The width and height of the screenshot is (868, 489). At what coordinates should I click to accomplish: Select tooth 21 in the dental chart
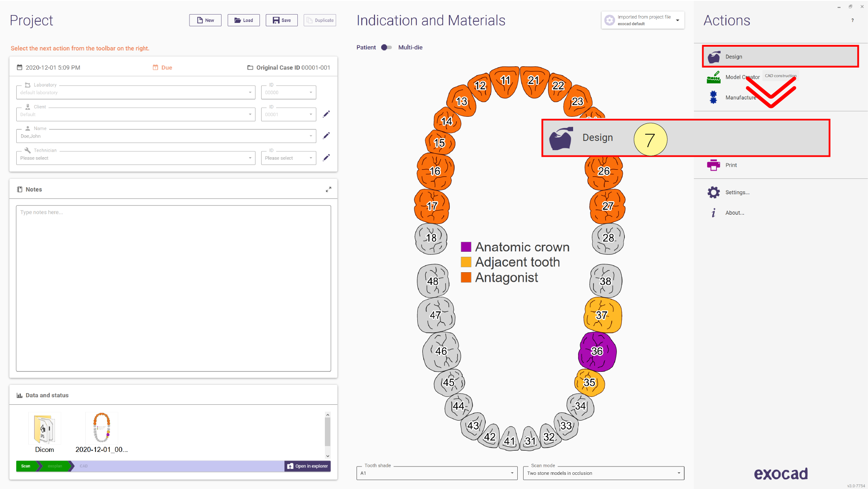pyautogui.click(x=534, y=81)
